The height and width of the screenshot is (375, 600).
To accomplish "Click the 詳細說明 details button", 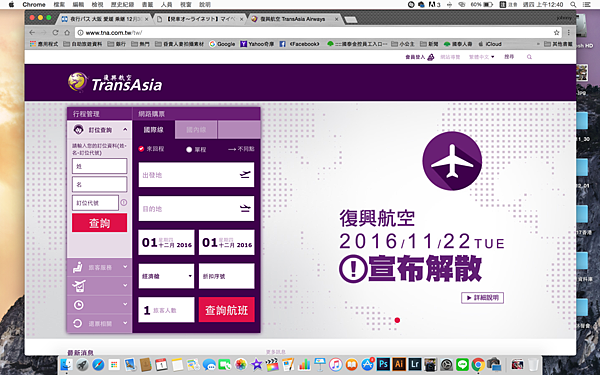I will click(x=483, y=298).
